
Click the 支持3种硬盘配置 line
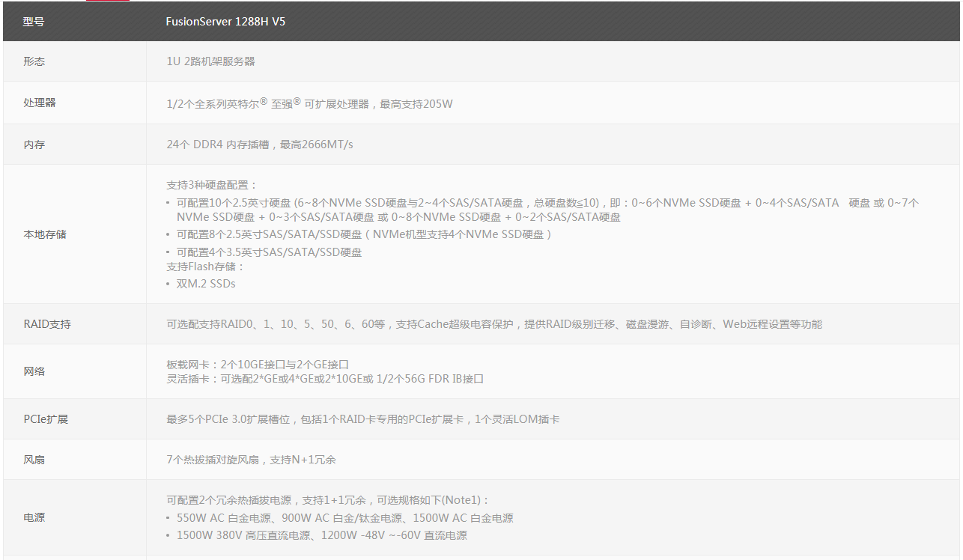click(211, 185)
